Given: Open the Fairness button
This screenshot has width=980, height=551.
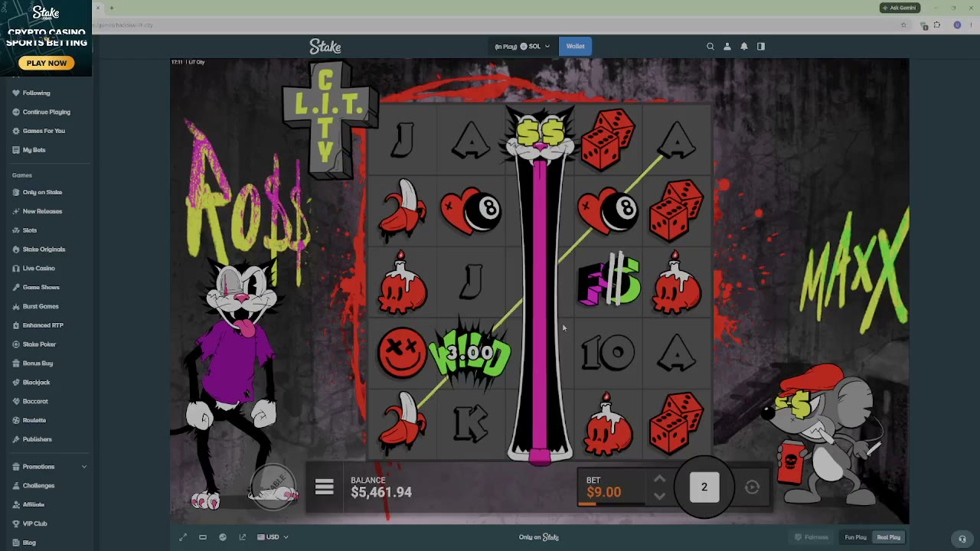Looking at the screenshot, I should coord(812,537).
